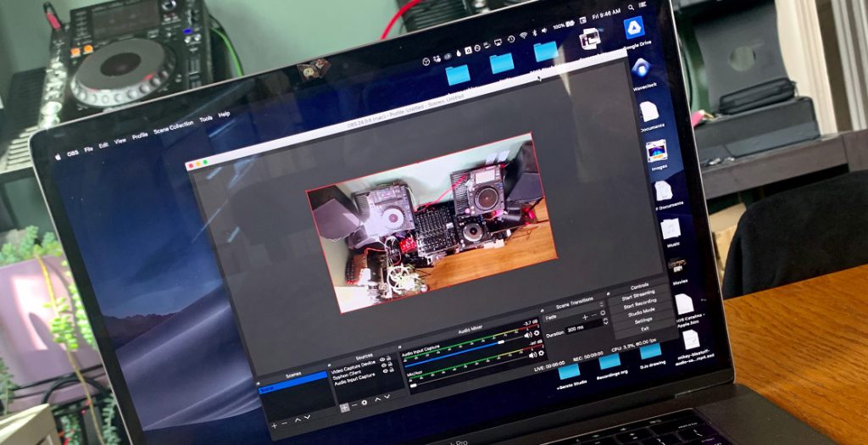Viewport: 868px width, 445px height.
Task: Toggle visibility of Syphon Client source
Action: 384,365
